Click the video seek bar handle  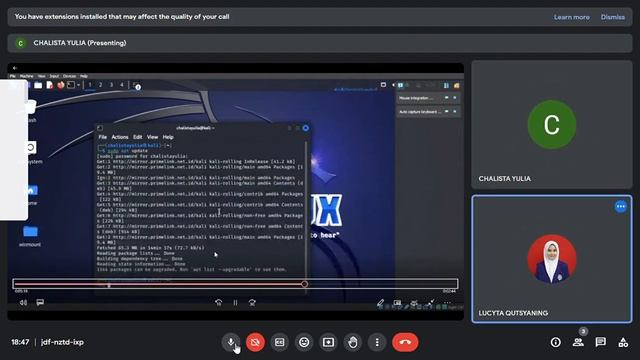tap(304, 284)
